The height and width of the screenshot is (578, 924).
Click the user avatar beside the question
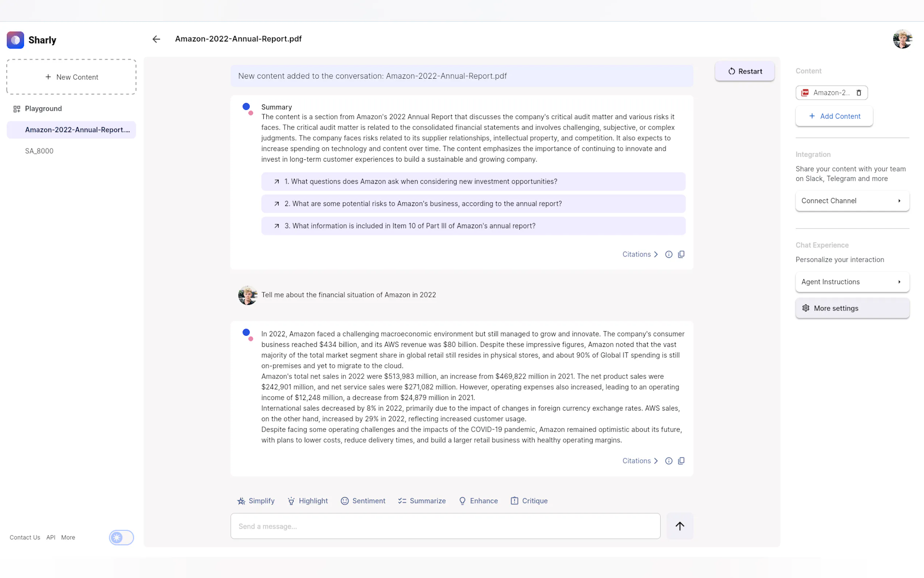coord(247,295)
